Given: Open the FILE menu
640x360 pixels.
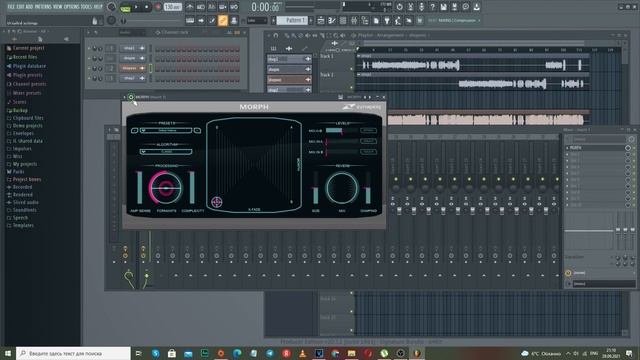Looking at the screenshot, I should click(x=11, y=7).
